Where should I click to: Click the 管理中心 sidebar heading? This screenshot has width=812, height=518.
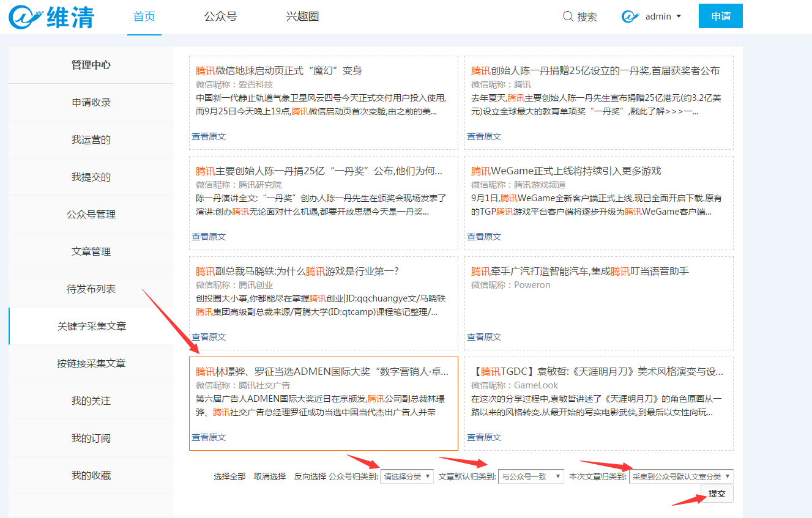tap(91, 65)
